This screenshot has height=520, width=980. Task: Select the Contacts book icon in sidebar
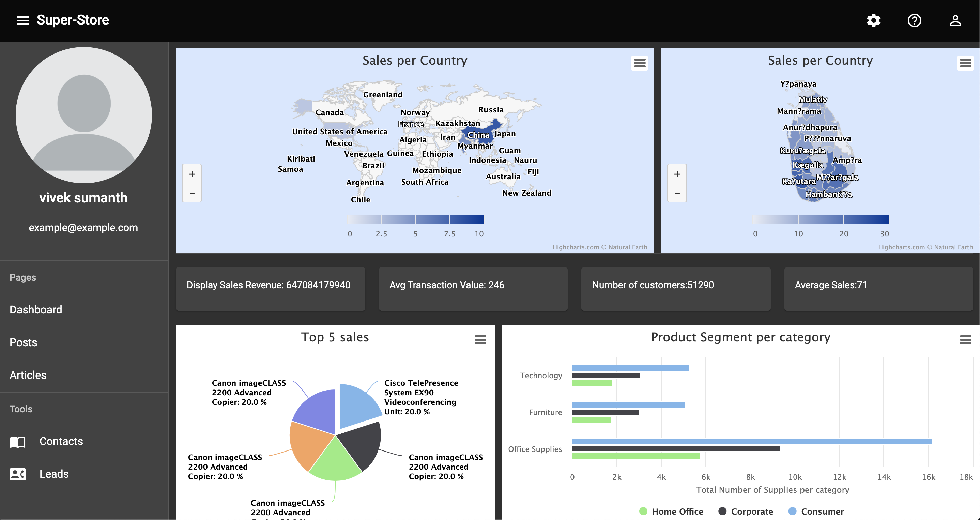point(17,442)
